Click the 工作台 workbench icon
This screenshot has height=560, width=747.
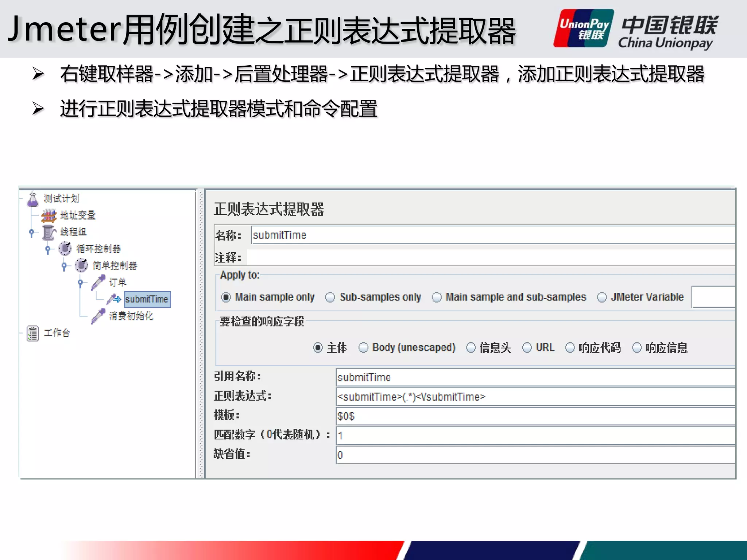click(x=32, y=333)
